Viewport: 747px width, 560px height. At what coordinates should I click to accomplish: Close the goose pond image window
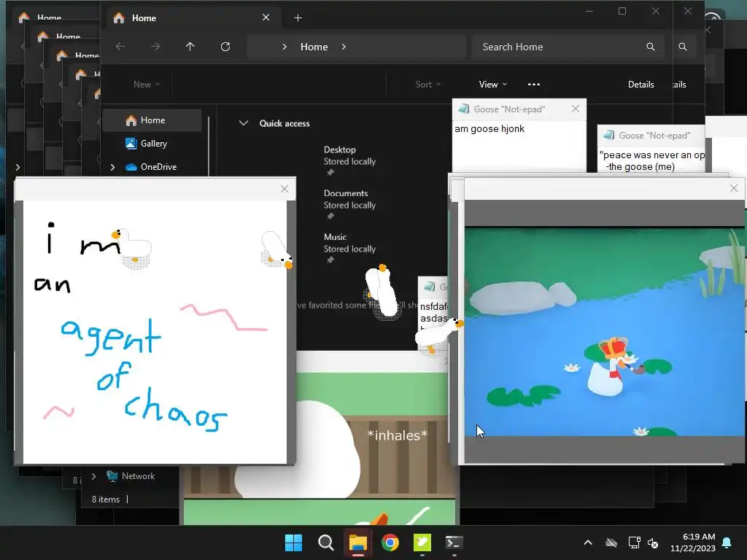734,189
